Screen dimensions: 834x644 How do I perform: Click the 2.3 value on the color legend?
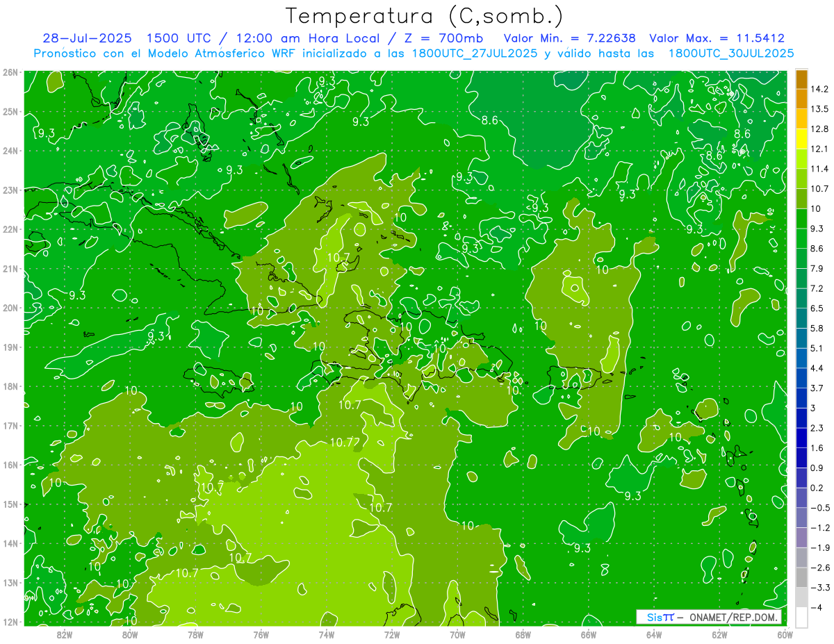click(x=817, y=428)
